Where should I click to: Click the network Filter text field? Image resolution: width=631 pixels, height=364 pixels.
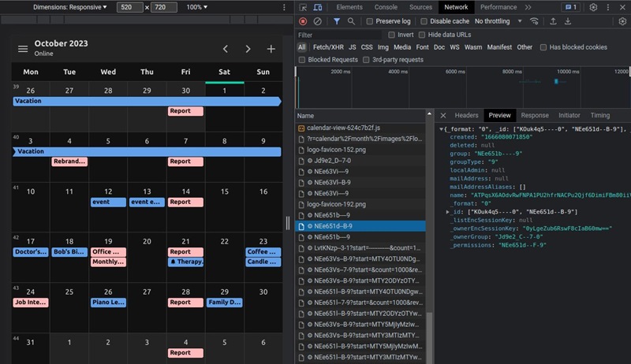pyautogui.click(x=339, y=35)
